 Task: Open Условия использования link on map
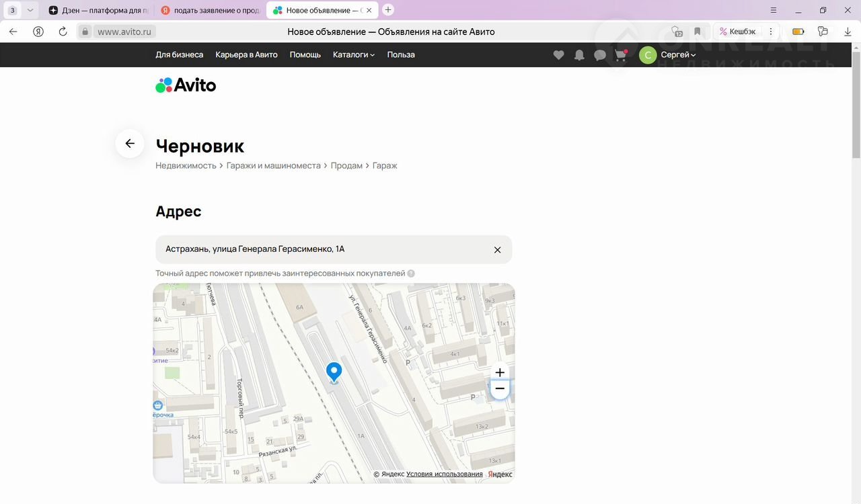point(444,474)
